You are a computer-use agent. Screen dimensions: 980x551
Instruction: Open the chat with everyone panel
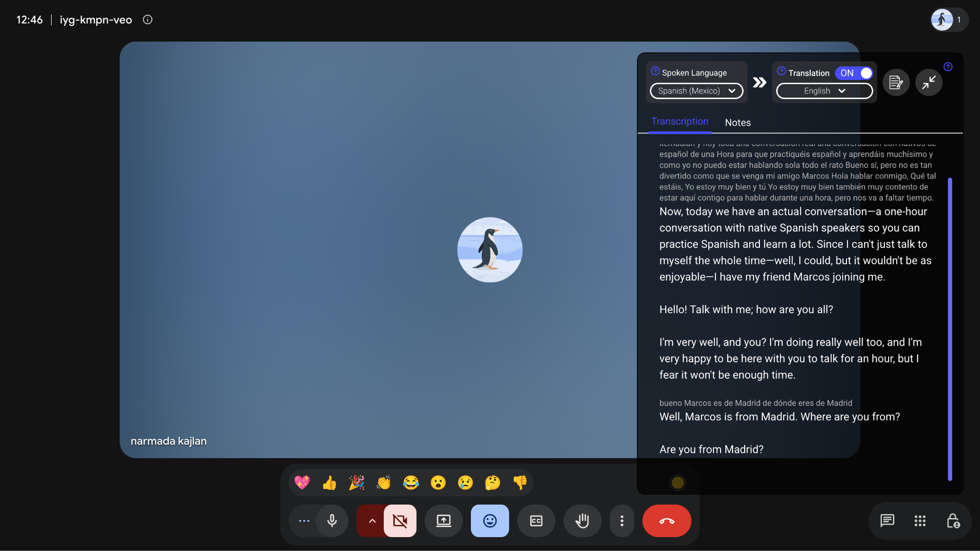click(x=887, y=521)
